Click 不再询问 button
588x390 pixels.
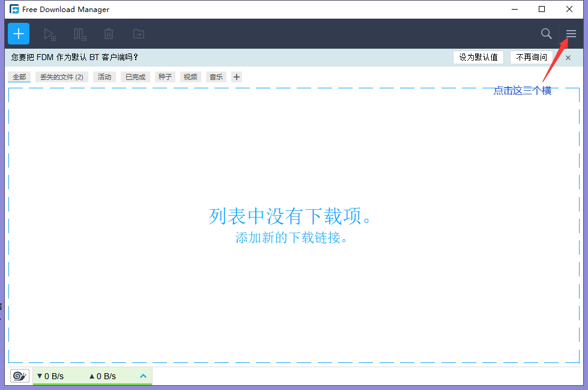[x=532, y=57]
